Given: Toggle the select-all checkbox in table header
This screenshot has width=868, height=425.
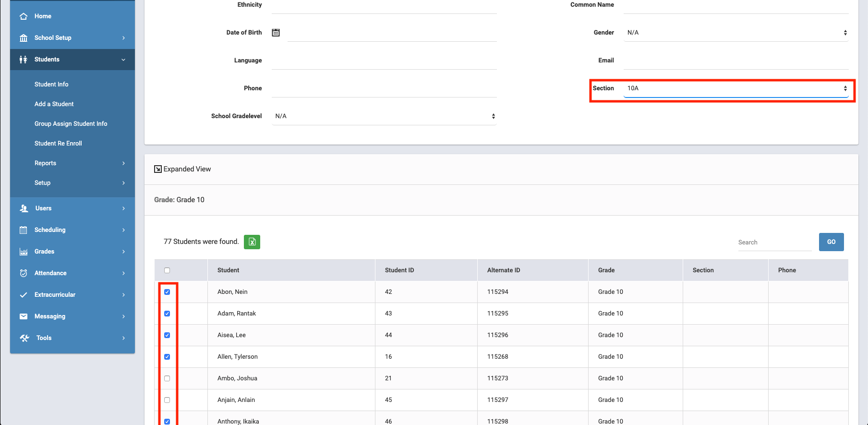Looking at the screenshot, I should click(x=167, y=270).
